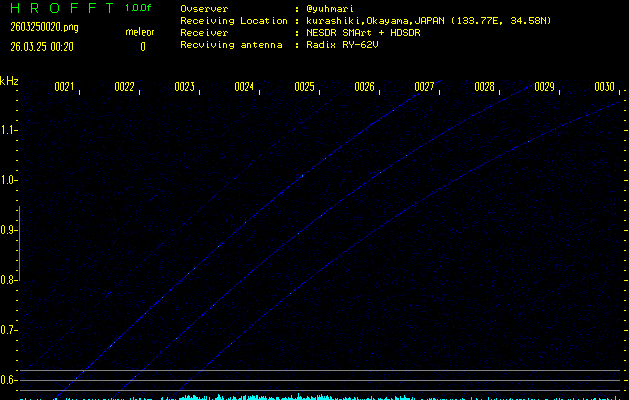Click the 0.9 frequency axis label

(9, 230)
